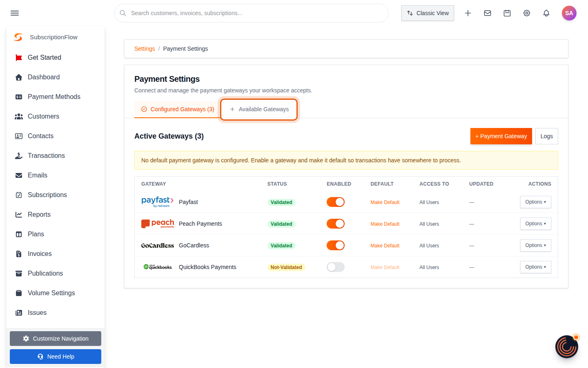
Task: Open the SA user avatar menu
Action: (569, 13)
